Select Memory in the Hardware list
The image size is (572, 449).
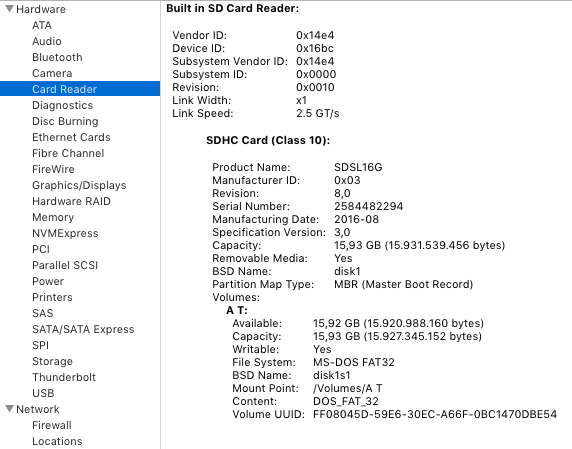(x=53, y=217)
